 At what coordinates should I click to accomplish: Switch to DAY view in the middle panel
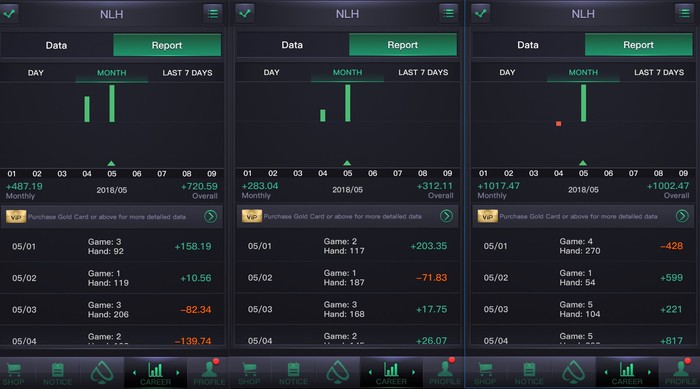tap(271, 72)
